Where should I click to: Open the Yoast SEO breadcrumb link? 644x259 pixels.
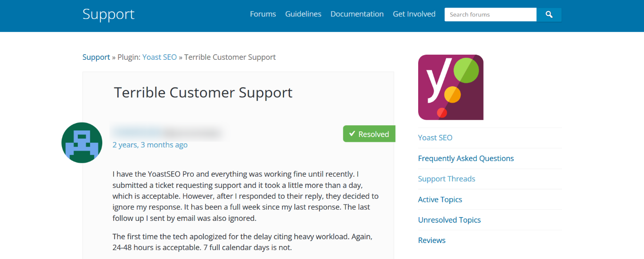159,57
